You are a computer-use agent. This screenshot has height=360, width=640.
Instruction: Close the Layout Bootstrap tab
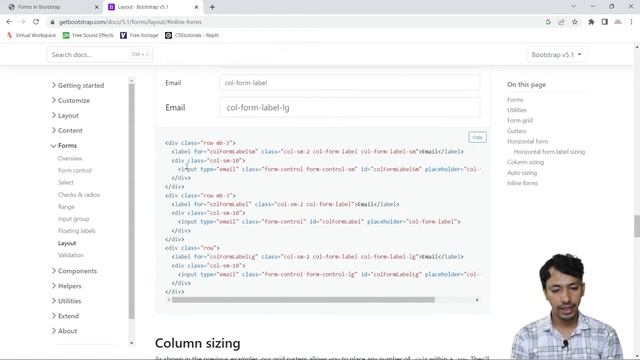(196, 7)
